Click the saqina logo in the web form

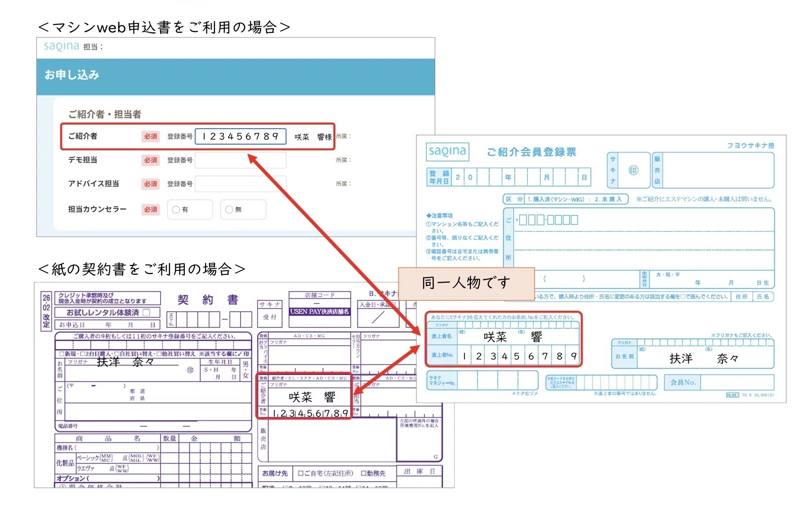pyautogui.click(x=61, y=46)
